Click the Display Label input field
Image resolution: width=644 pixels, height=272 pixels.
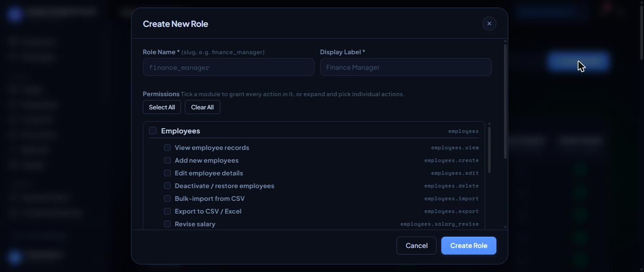[405, 67]
